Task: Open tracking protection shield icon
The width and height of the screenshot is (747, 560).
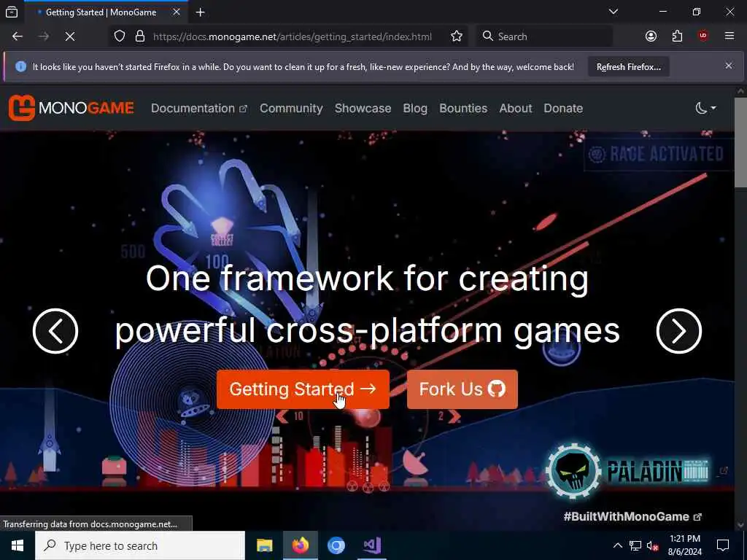Action: pyautogui.click(x=120, y=36)
